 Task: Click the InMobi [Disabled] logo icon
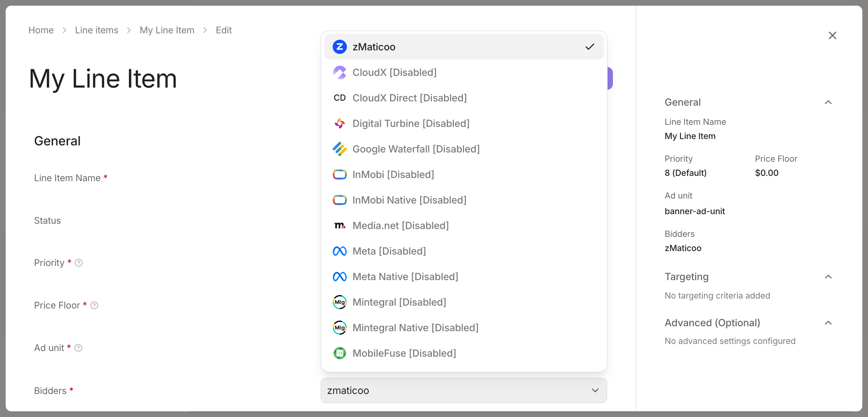click(339, 174)
